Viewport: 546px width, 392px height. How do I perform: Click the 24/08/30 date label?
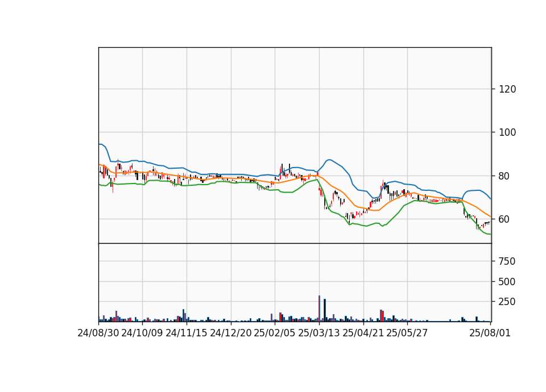coord(98,333)
